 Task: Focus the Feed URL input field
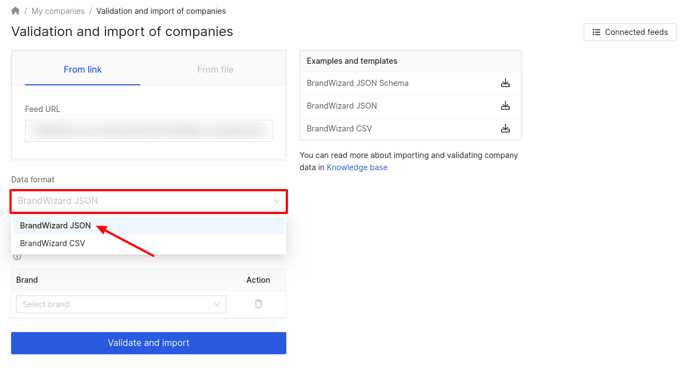coord(149,131)
